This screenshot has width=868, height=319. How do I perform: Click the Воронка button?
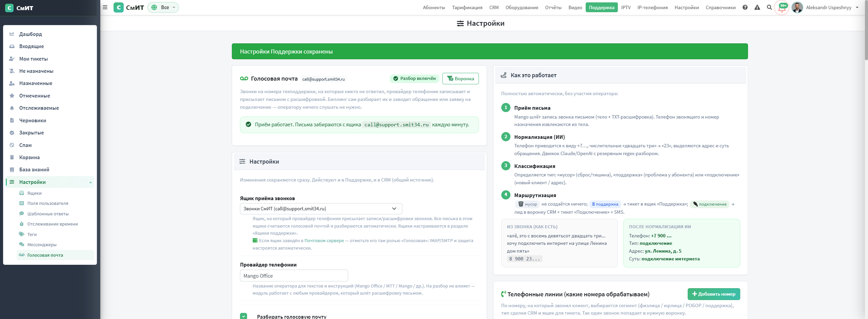tap(460, 79)
